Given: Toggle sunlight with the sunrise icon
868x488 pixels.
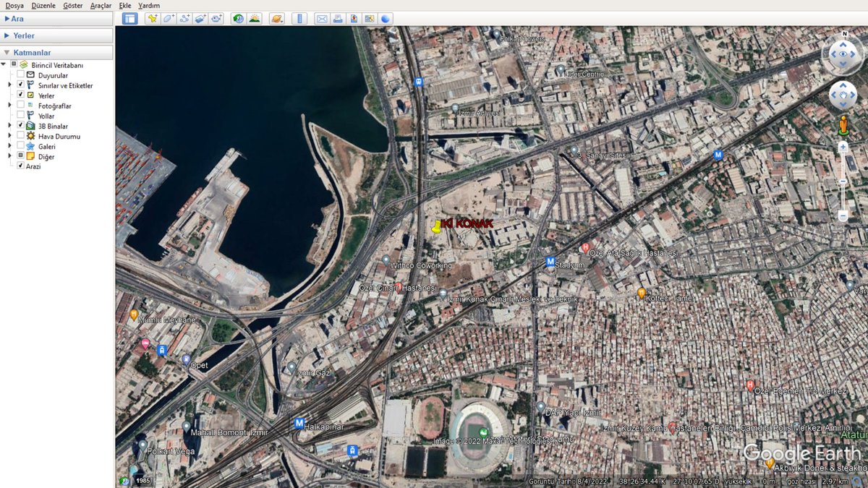Looking at the screenshot, I should tap(254, 18).
